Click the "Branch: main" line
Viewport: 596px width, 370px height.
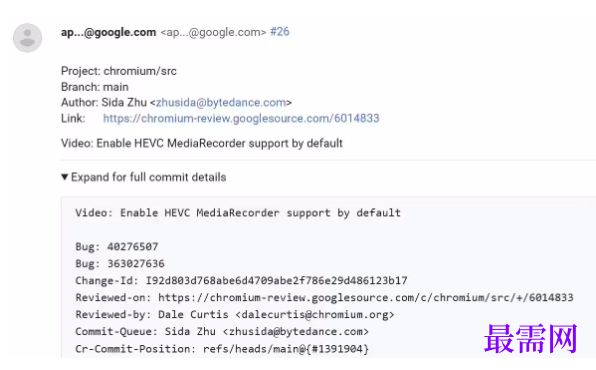click(x=95, y=87)
